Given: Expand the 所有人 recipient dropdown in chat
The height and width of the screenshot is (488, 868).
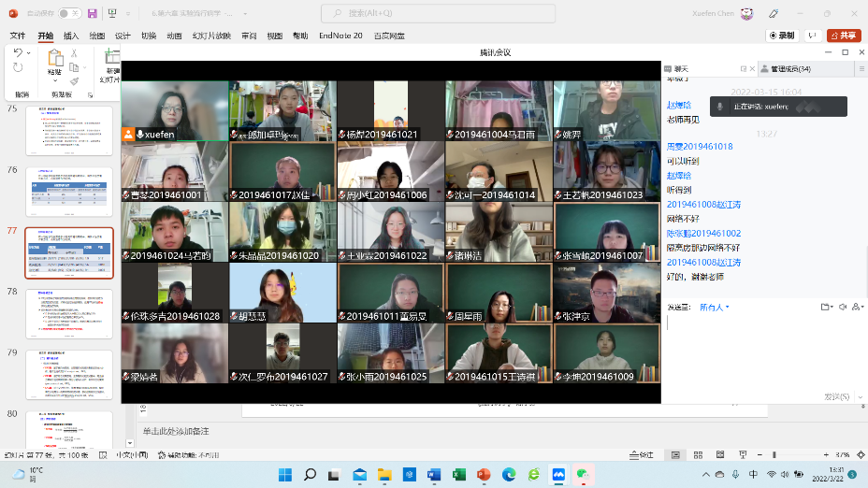Looking at the screenshot, I should coord(715,307).
